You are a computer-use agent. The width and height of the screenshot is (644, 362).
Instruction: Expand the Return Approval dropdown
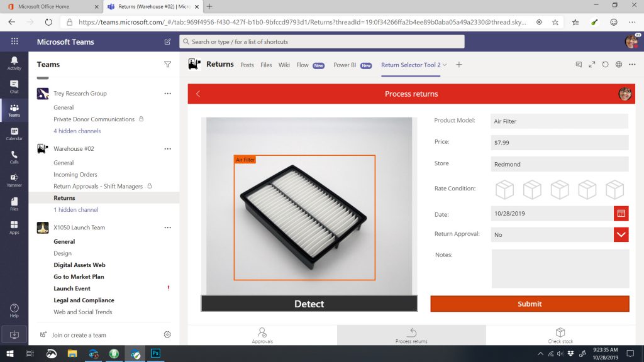coord(621,234)
